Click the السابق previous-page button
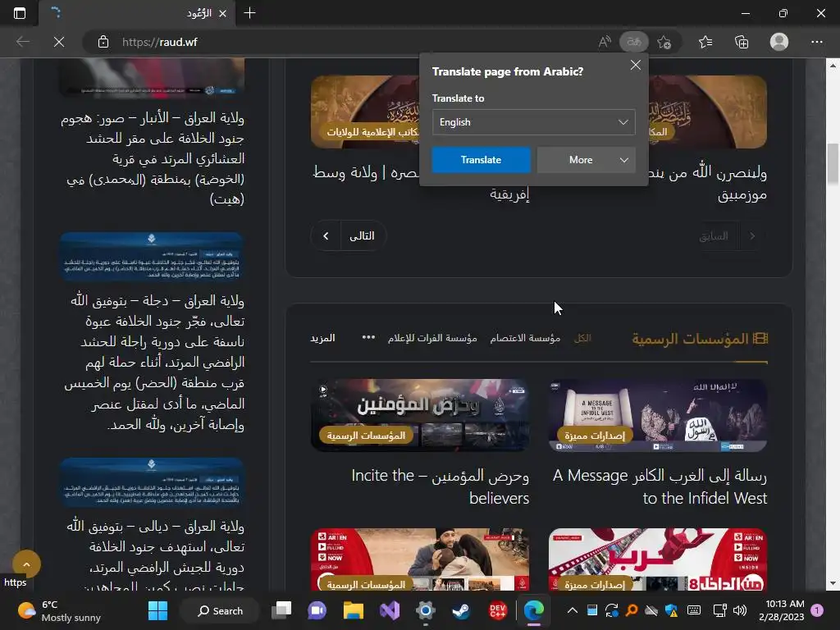This screenshot has height=630, width=840. [714, 235]
